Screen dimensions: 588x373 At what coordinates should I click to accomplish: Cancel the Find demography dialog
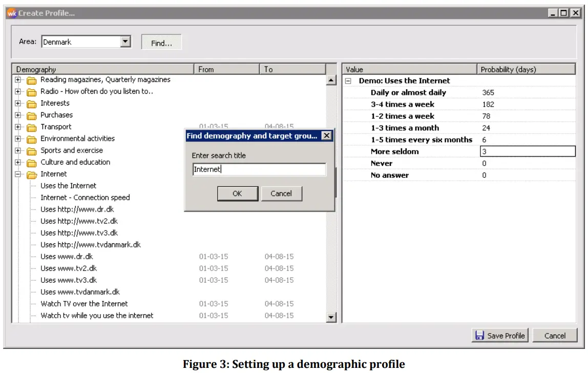tap(282, 194)
